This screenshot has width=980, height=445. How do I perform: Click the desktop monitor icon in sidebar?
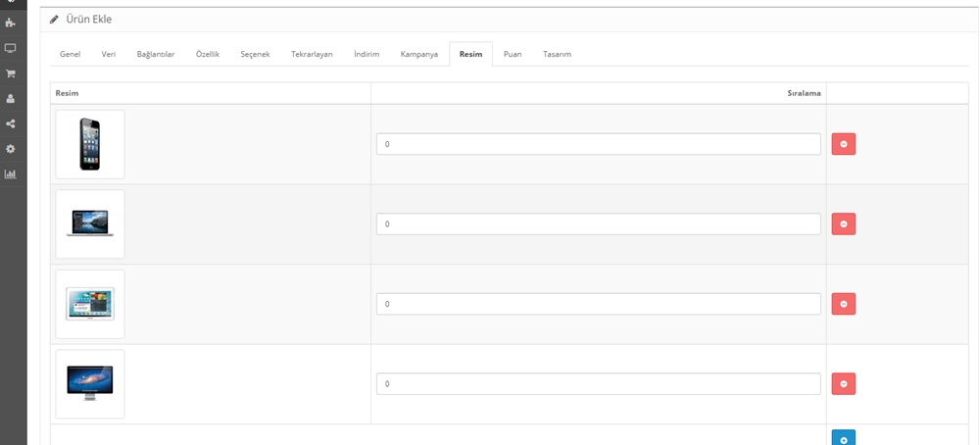pyautogui.click(x=11, y=48)
